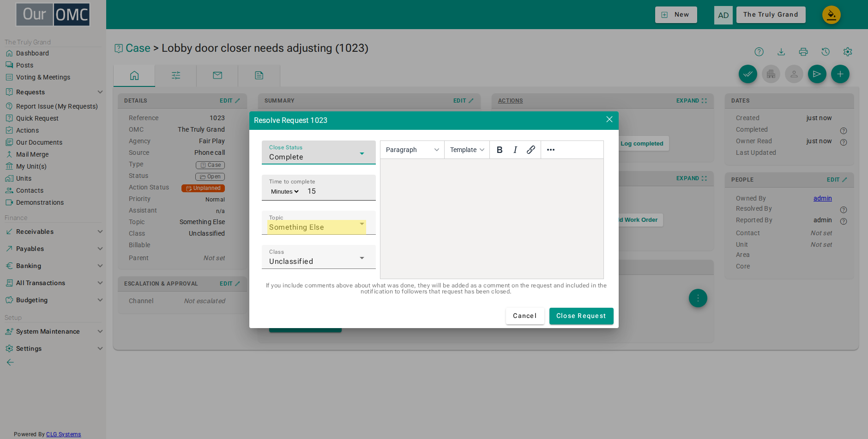Click the back arrow in the sidebar
The width and height of the screenshot is (868, 439).
(10, 362)
